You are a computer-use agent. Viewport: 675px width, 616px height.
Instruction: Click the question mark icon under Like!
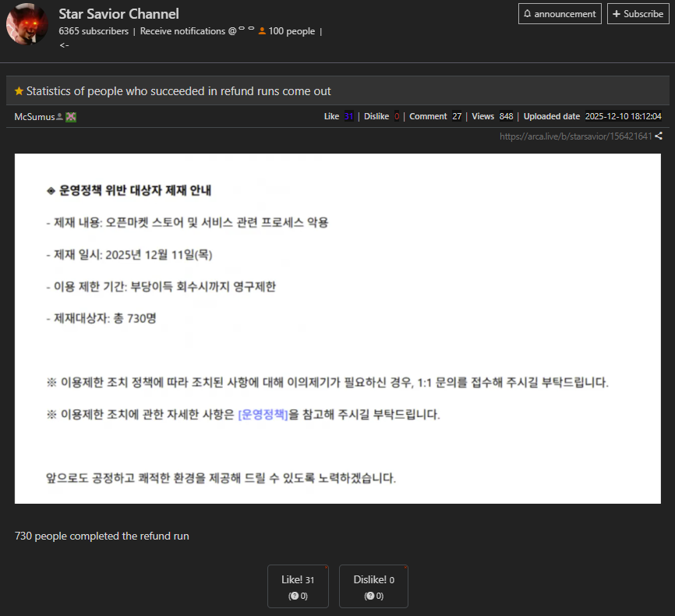pyautogui.click(x=293, y=596)
